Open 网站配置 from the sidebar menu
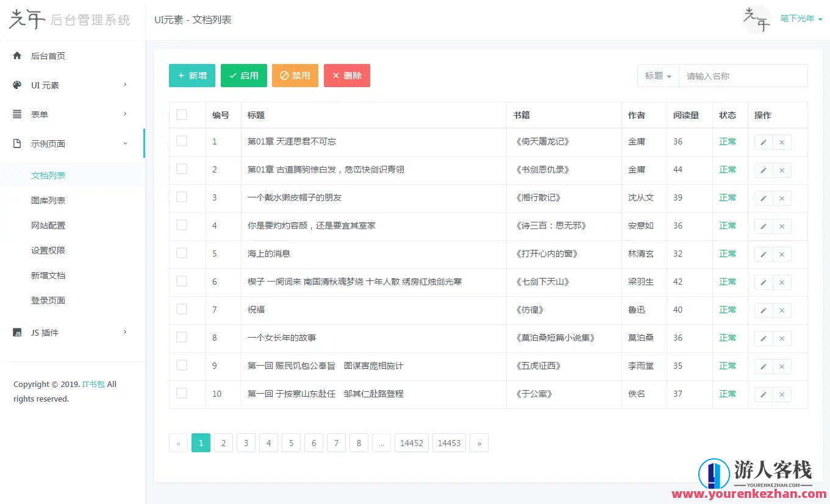The height and width of the screenshot is (504, 830). (48, 225)
